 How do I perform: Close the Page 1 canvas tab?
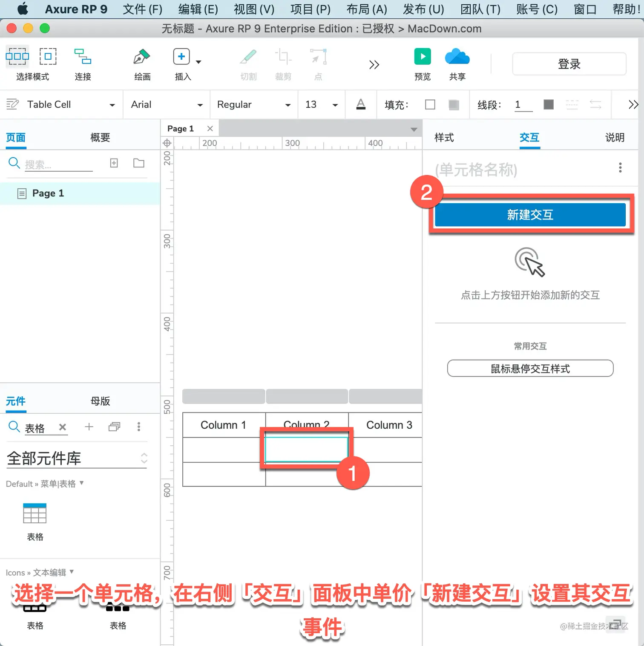pos(210,128)
